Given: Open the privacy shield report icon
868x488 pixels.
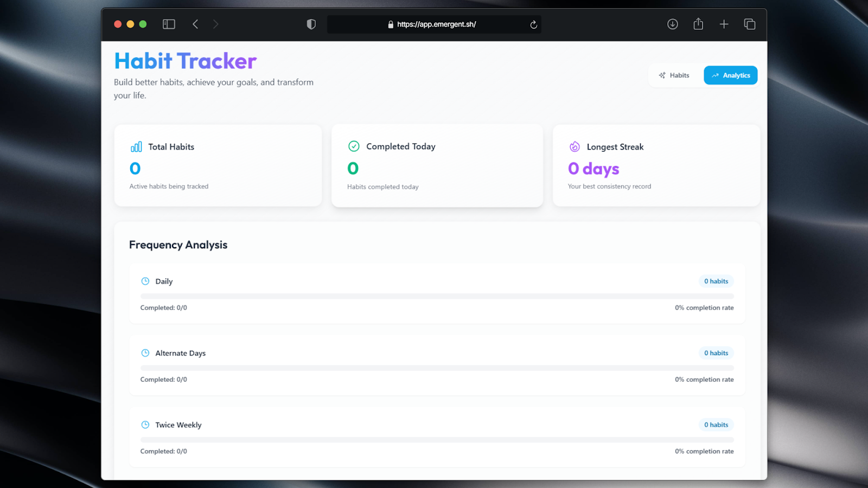Looking at the screenshot, I should coord(311,24).
